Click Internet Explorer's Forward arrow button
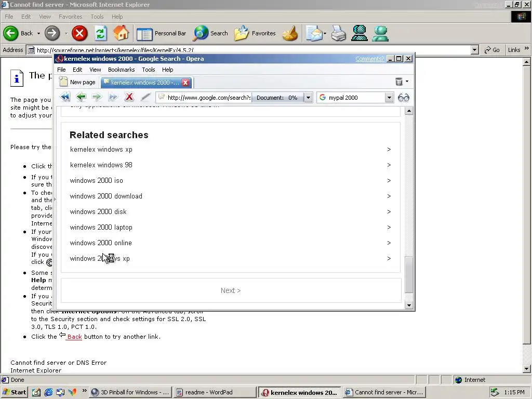Image resolution: width=532 pixels, height=399 pixels. click(52, 33)
